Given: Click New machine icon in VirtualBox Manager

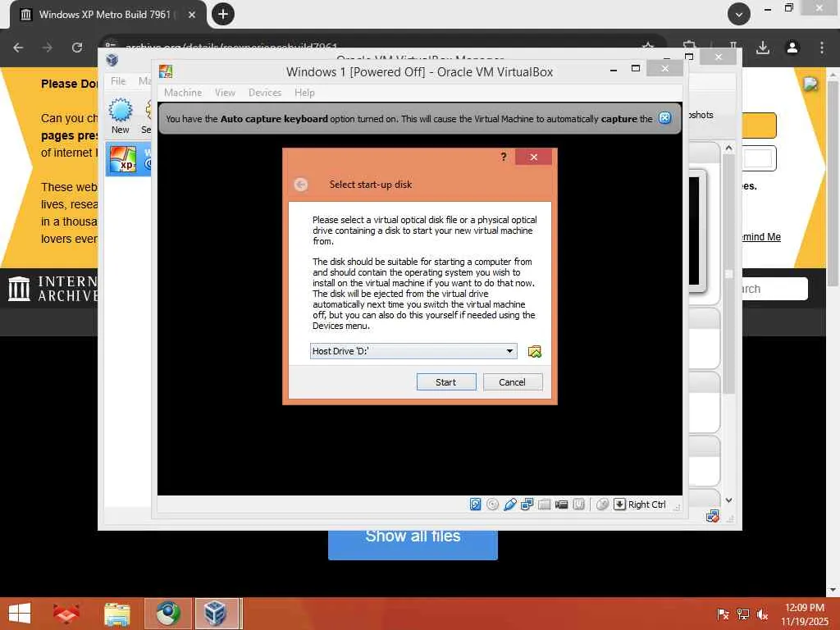Looking at the screenshot, I should click(x=120, y=116).
